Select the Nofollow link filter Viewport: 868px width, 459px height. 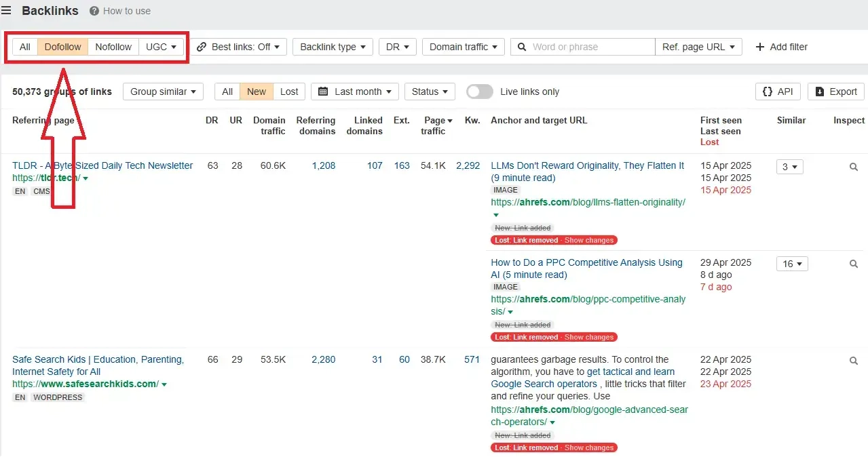point(113,47)
